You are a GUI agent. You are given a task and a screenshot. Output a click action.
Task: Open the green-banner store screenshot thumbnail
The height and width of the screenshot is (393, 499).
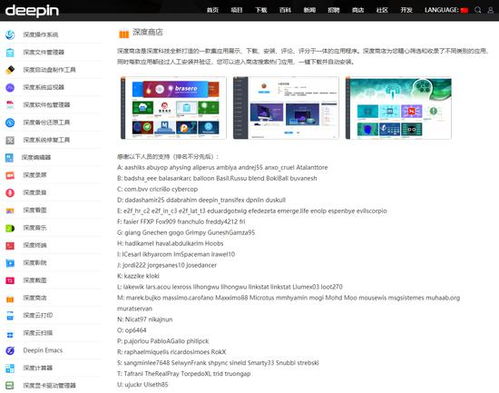[x=399, y=108]
